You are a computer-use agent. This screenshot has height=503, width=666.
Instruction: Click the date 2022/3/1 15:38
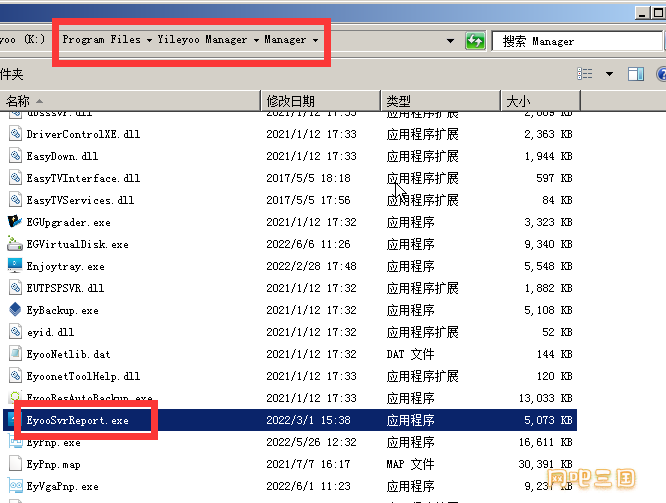[308, 420]
